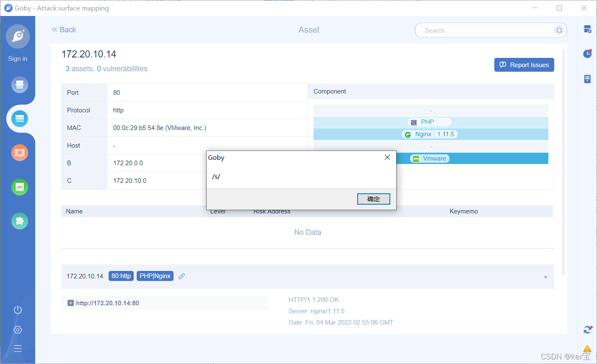The image size is (597, 364).
Task: Click the Component panel header
Action: tap(431, 91)
